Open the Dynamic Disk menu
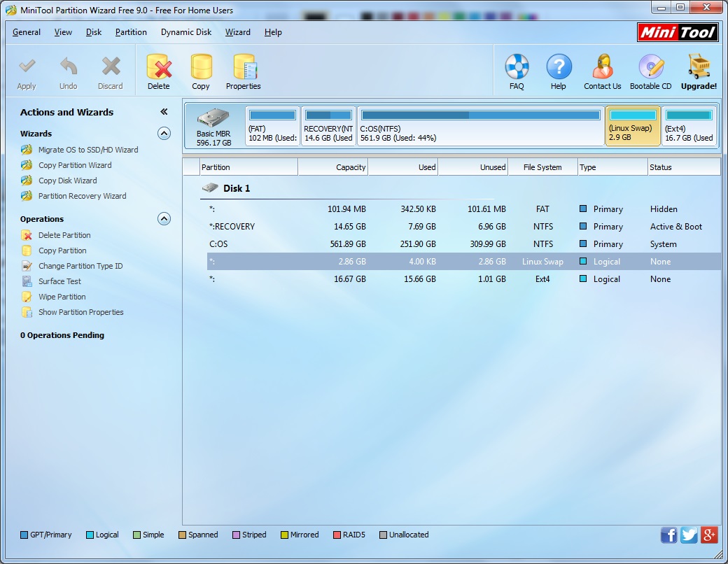The width and height of the screenshot is (728, 564). (186, 32)
